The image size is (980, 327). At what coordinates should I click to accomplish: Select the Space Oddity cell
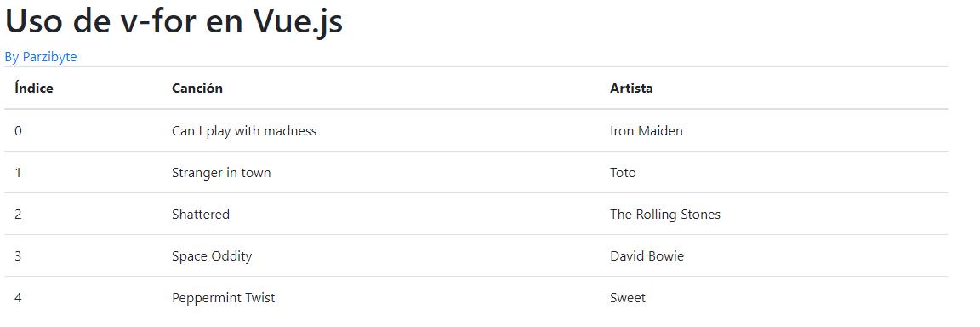pyautogui.click(x=212, y=256)
